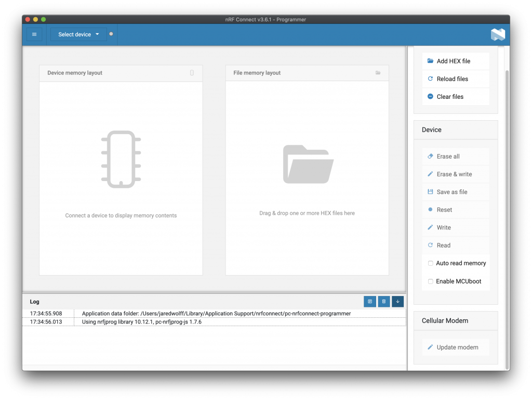Click the Nordic Semiconductor logo
This screenshot has height=400, width=532.
(498, 34)
